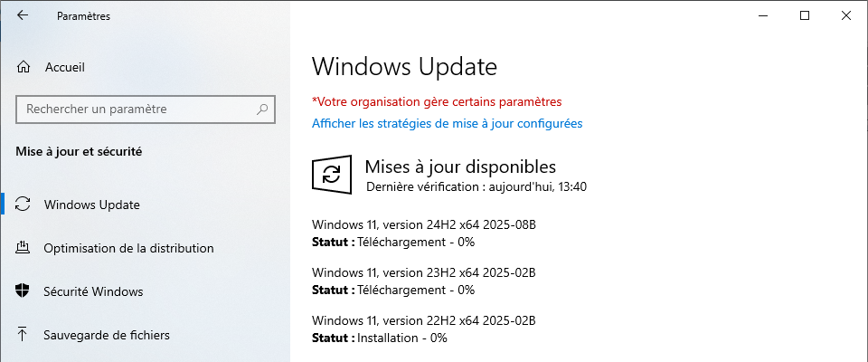Click the back arrow in Paramètres
Image resolution: width=868 pixels, height=362 pixels.
coord(22,15)
